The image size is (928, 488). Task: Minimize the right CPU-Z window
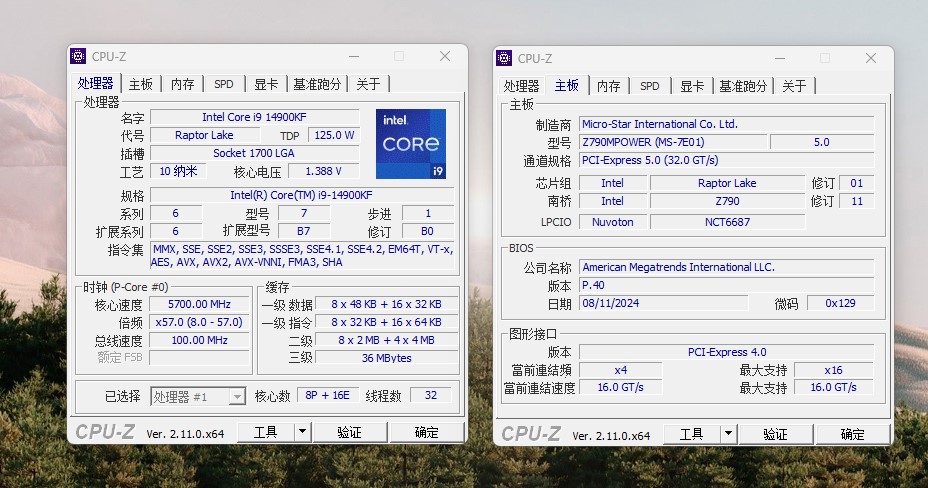(x=780, y=58)
